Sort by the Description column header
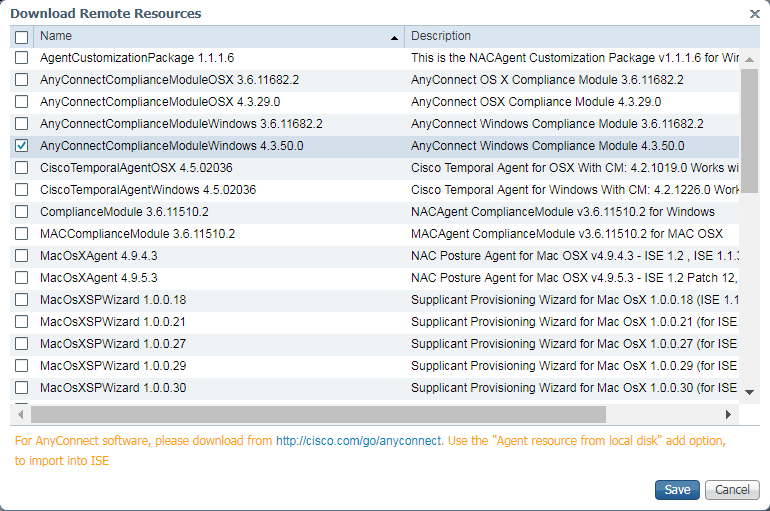770x511 pixels. coord(570,37)
